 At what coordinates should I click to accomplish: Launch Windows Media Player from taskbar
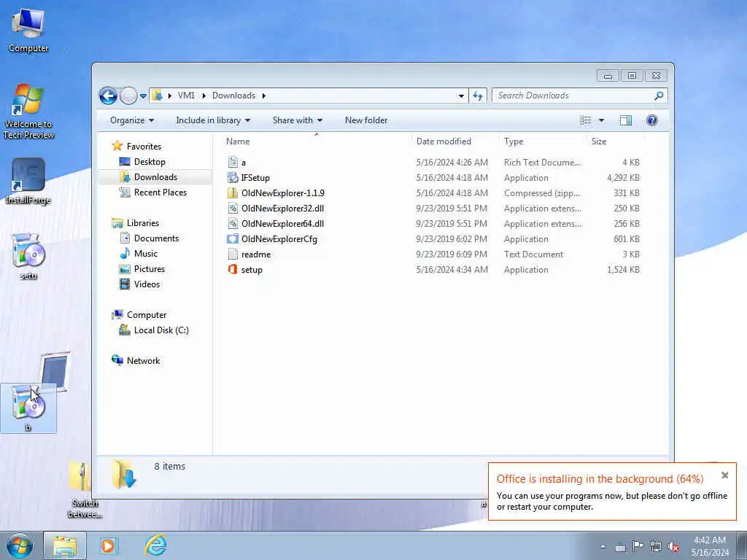(x=108, y=545)
